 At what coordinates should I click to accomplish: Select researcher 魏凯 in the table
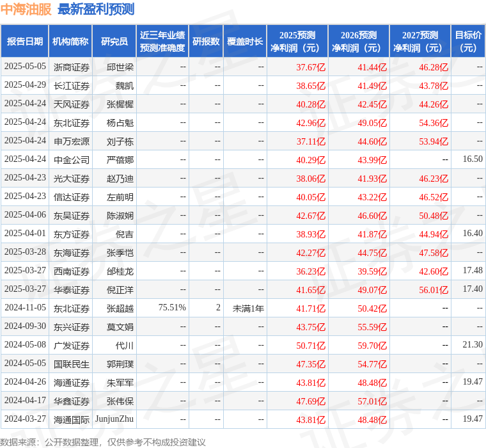tap(125, 86)
